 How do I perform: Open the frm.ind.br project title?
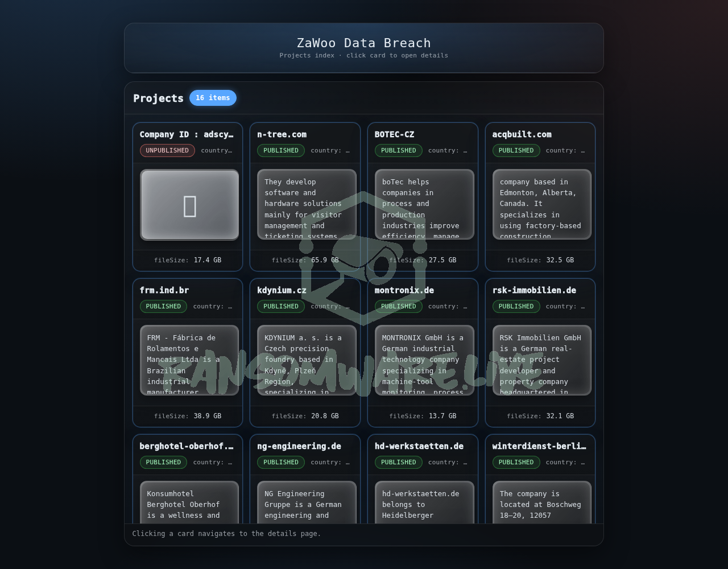(164, 290)
